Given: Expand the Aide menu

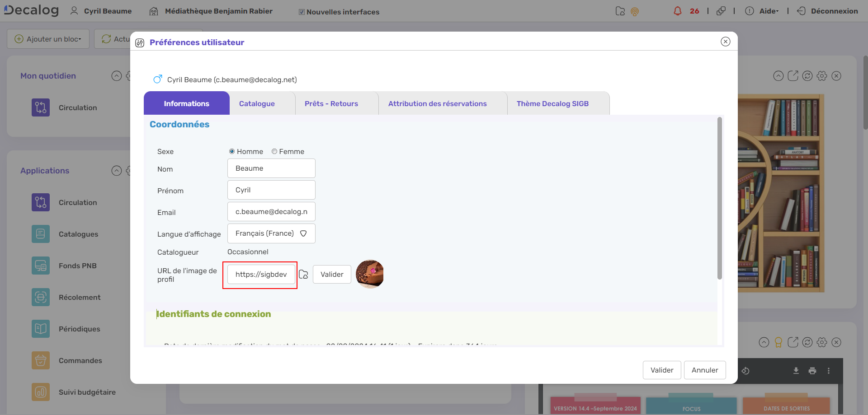Looking at the screenshot, I should pos(768,11).
